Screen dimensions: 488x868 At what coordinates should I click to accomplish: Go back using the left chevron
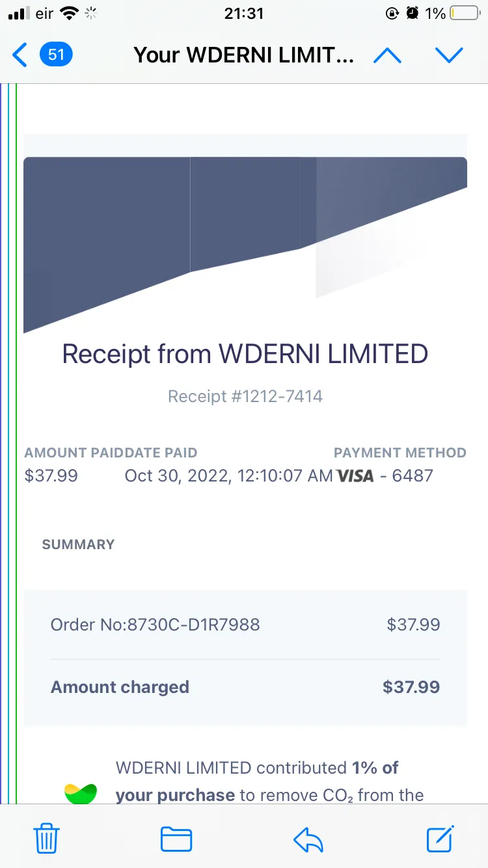coord(20,55)
